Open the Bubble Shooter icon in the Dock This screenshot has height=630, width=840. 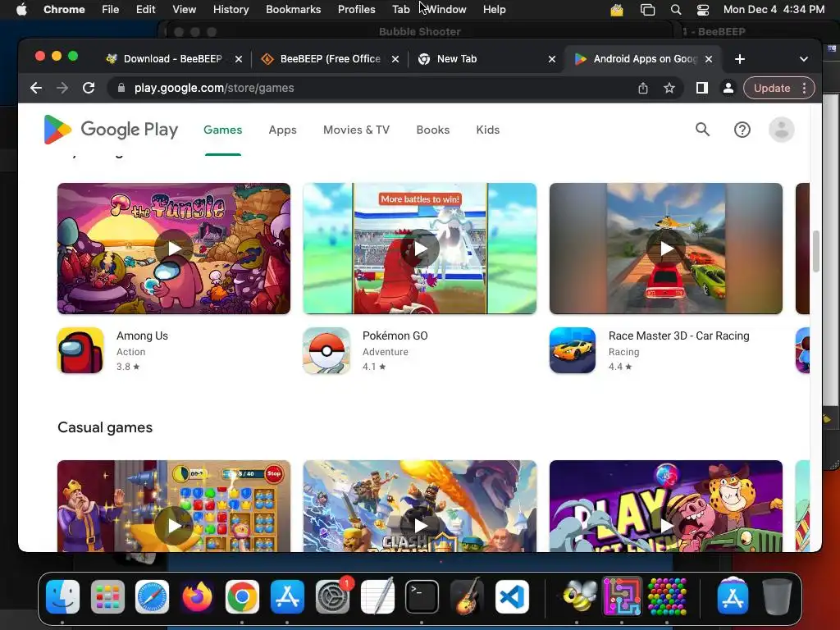click(667, 596)
